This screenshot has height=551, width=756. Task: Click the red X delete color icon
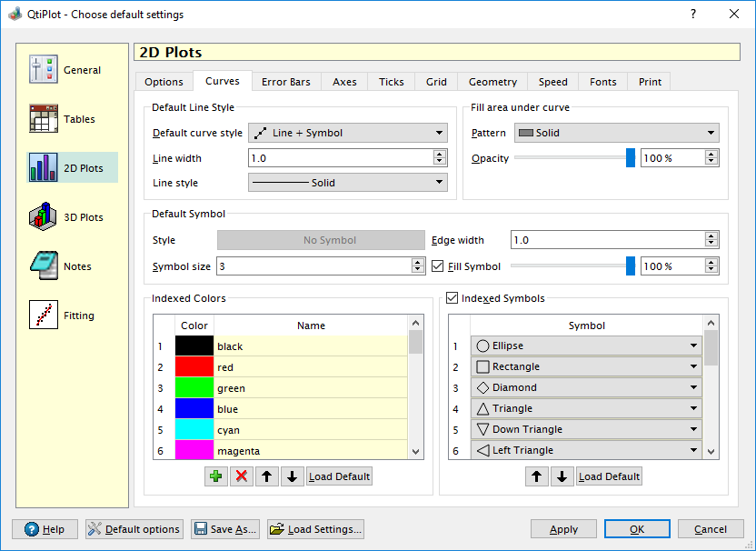(x=242, y=476)
